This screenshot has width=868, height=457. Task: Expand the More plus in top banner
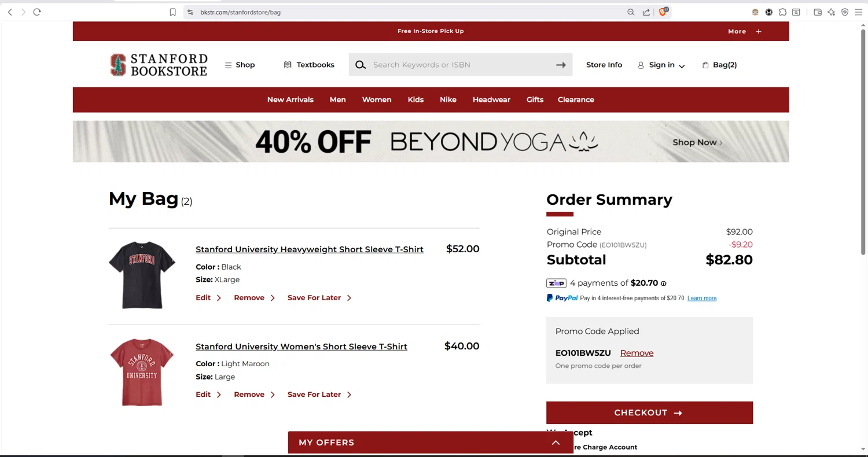point(759,31)
